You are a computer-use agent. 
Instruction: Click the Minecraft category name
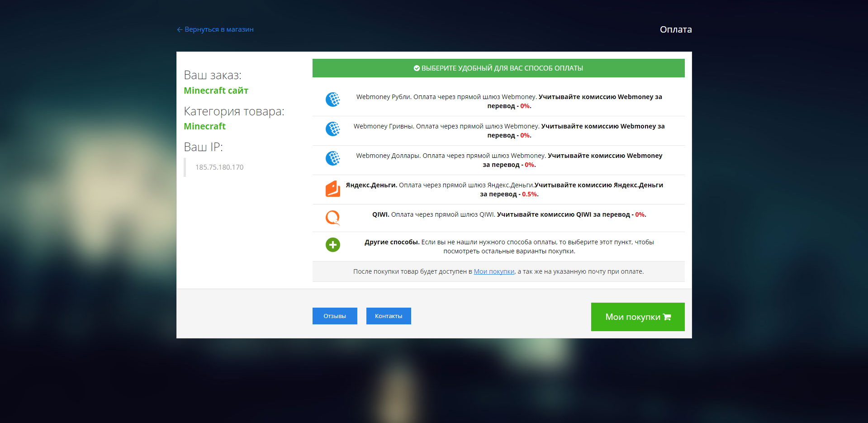click(204, 126)
